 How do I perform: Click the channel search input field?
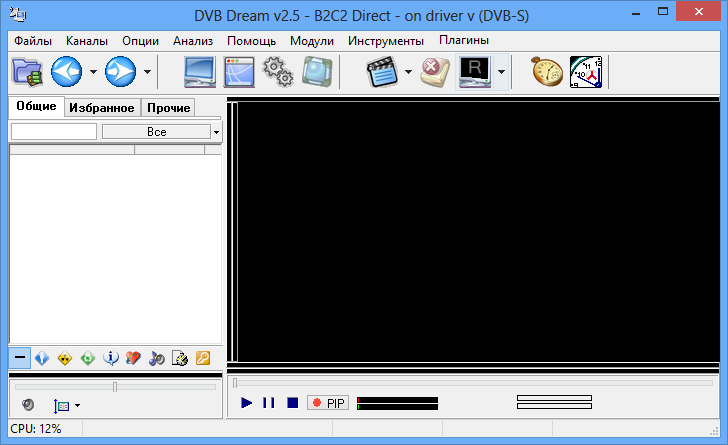coord(54,132)
